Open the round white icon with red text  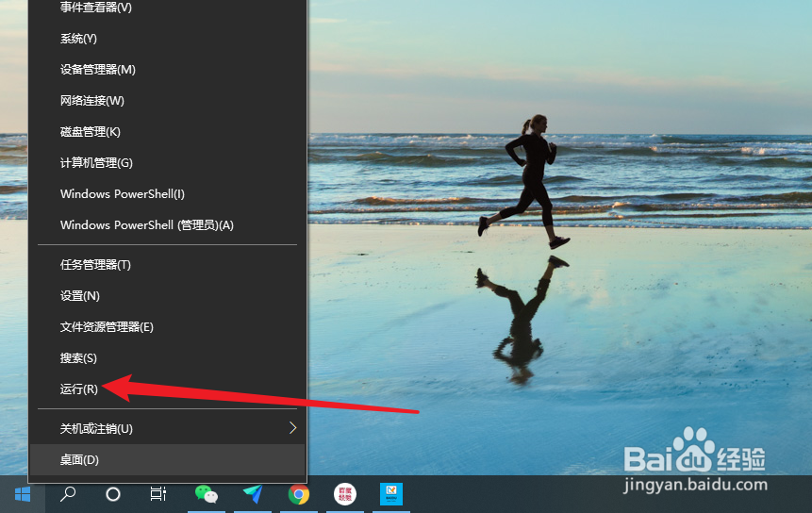(x=345, y=494)
